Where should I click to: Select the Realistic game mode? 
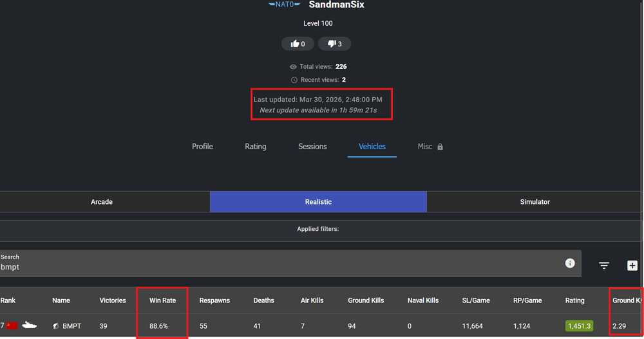(318, 202)
